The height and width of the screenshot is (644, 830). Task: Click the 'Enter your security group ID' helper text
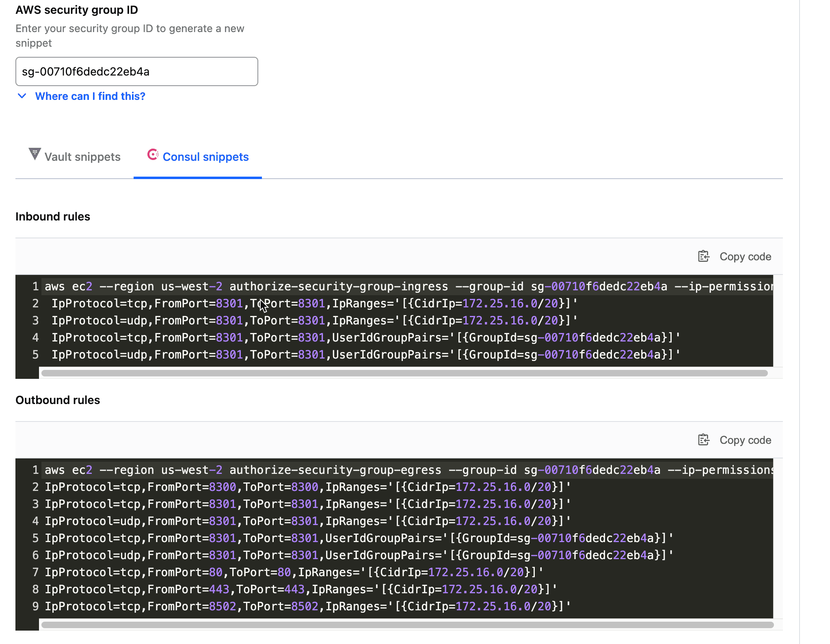[x=130, y=36]
